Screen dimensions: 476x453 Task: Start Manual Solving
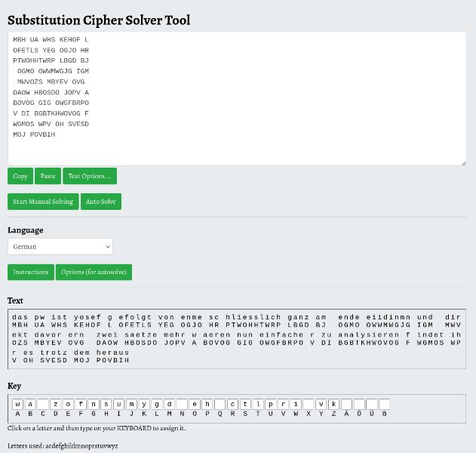(x=43, y=202)
